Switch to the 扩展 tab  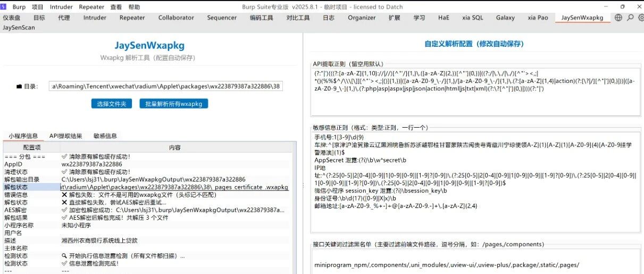pos(394,18)
